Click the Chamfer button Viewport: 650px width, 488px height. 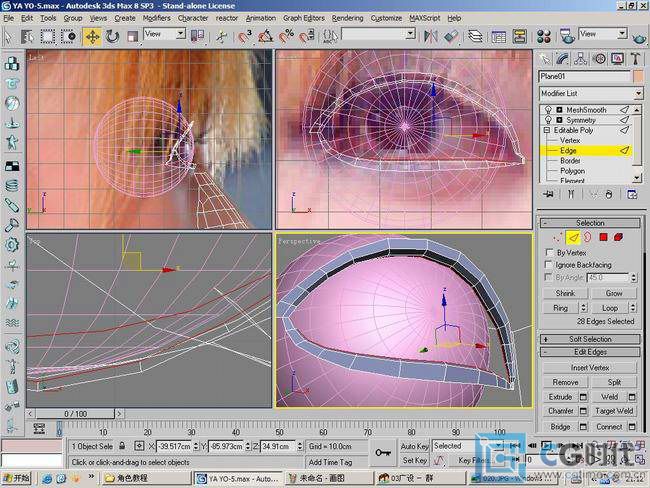pyautogui.click(x=560, y=411)
